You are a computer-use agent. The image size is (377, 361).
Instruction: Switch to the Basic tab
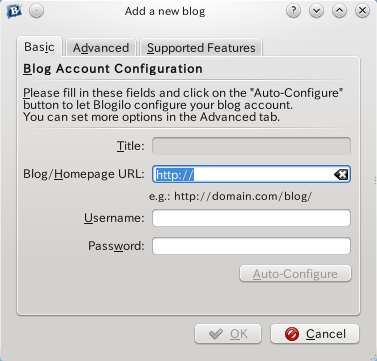pyautogui.click(x=39, y=47)
